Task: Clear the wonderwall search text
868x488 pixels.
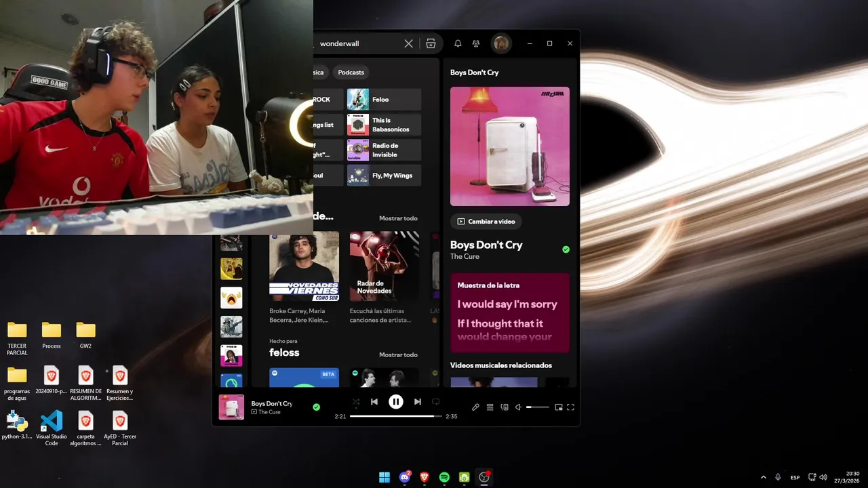Action: point(408,43)
